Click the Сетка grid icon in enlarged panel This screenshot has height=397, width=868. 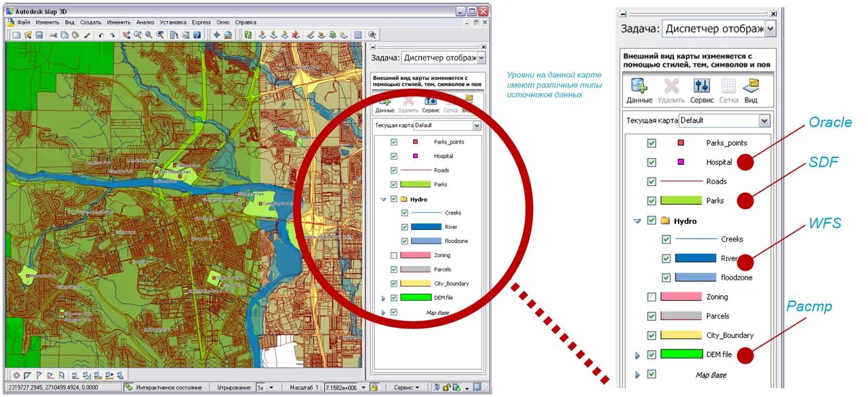coord(728,86)
